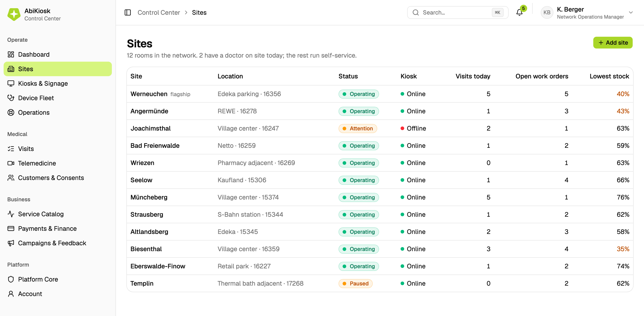The height and width of the screenshot is (316, 644).
Task: Open Telemedicine in the sidebar
Action: (58, 163)
